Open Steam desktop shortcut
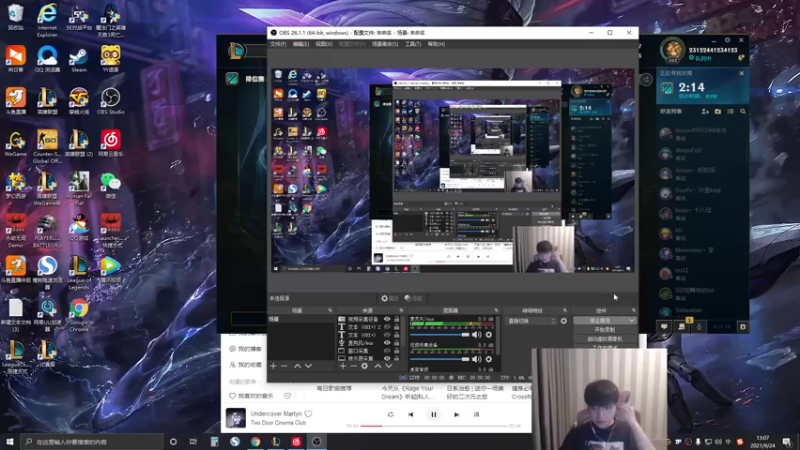 [x=79, y=59]
